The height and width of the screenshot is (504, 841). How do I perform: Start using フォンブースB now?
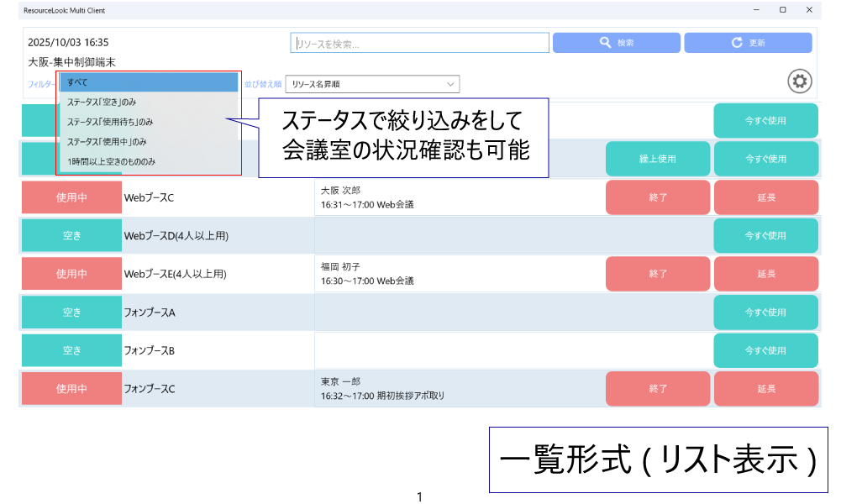(765, 350)
